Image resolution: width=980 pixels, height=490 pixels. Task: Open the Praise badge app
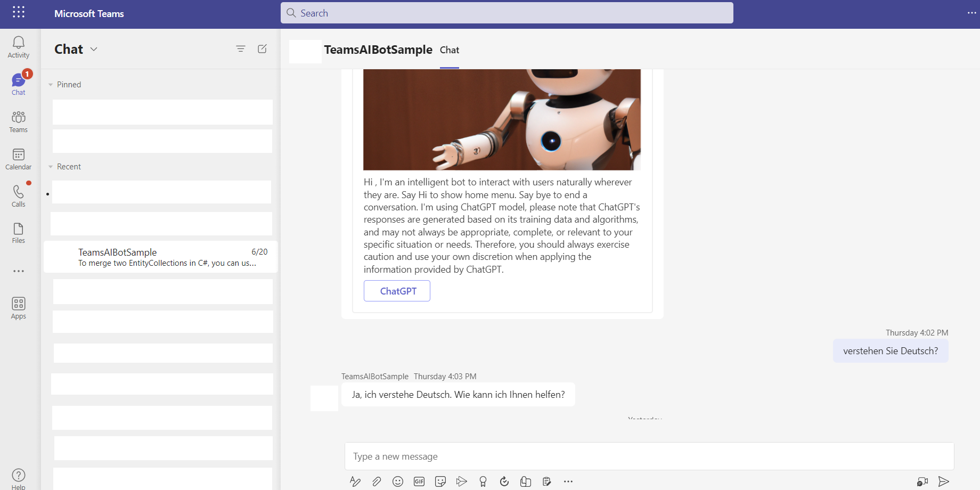(483, 481)
